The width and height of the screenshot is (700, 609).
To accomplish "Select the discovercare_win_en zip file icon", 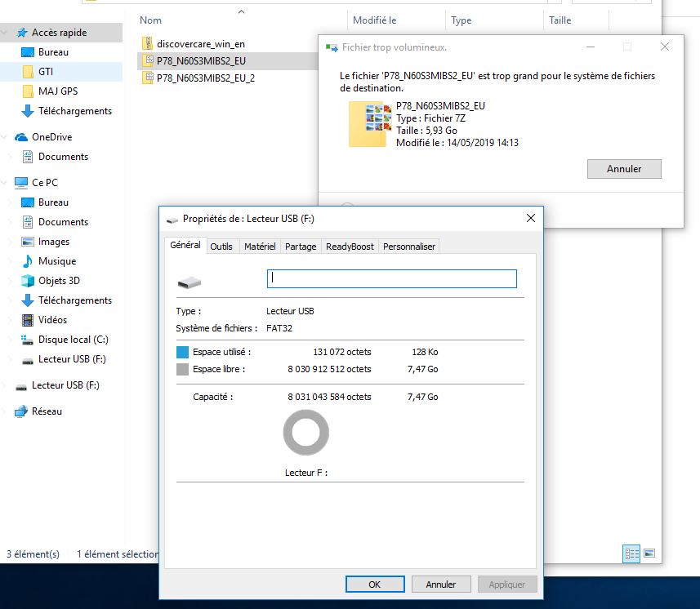I will click(x=147, y=44).
